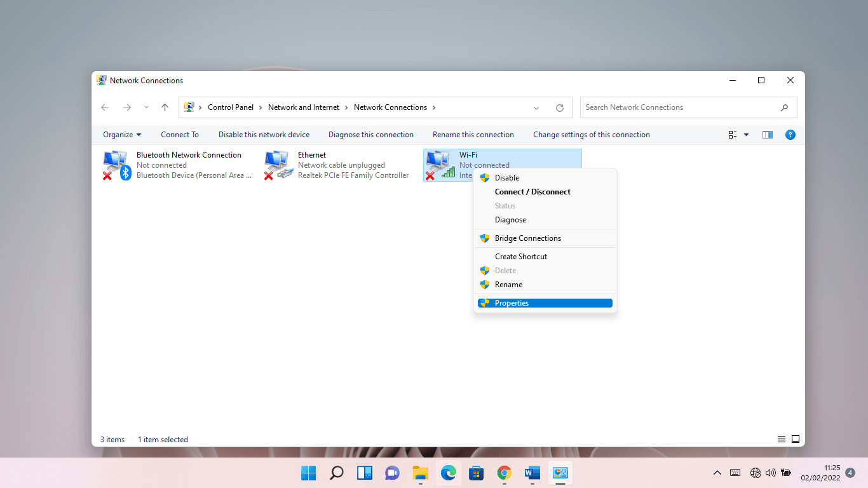The width and height of the screenshot is (868, 488).
Task: Open taskbar Search
Action: [x=337, y=473]
